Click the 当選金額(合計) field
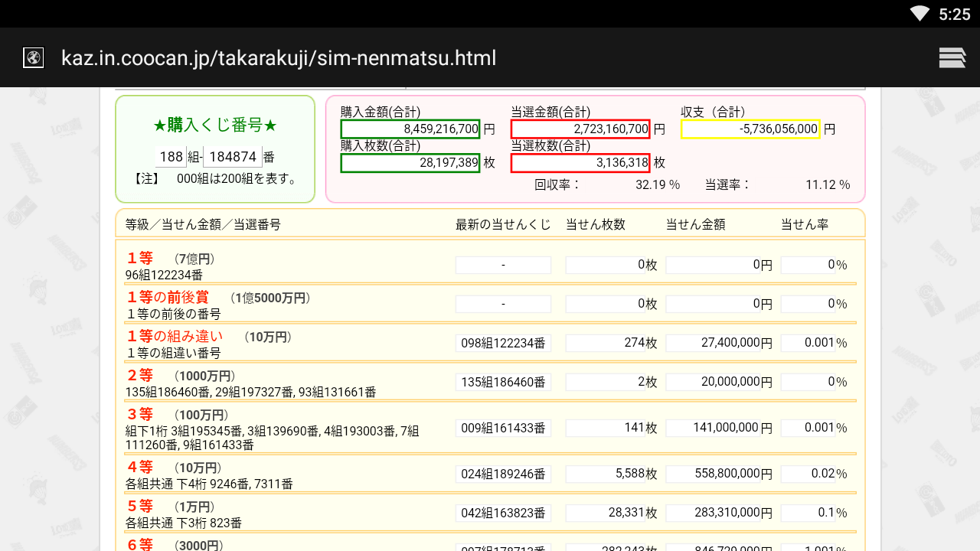Image resolution: width=980 pixels, height=551 pixels. pyautogui.click(x=580, y=129)
